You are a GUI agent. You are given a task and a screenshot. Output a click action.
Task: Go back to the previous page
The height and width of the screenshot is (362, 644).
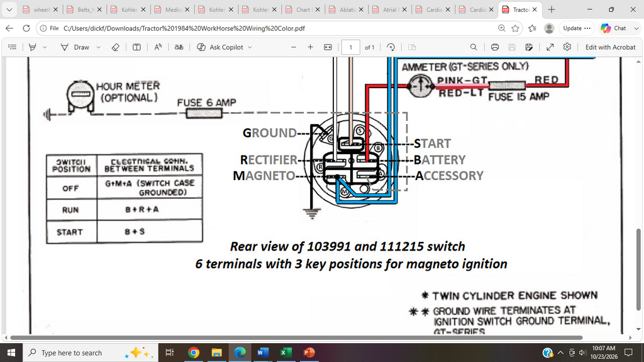[9, 28]
